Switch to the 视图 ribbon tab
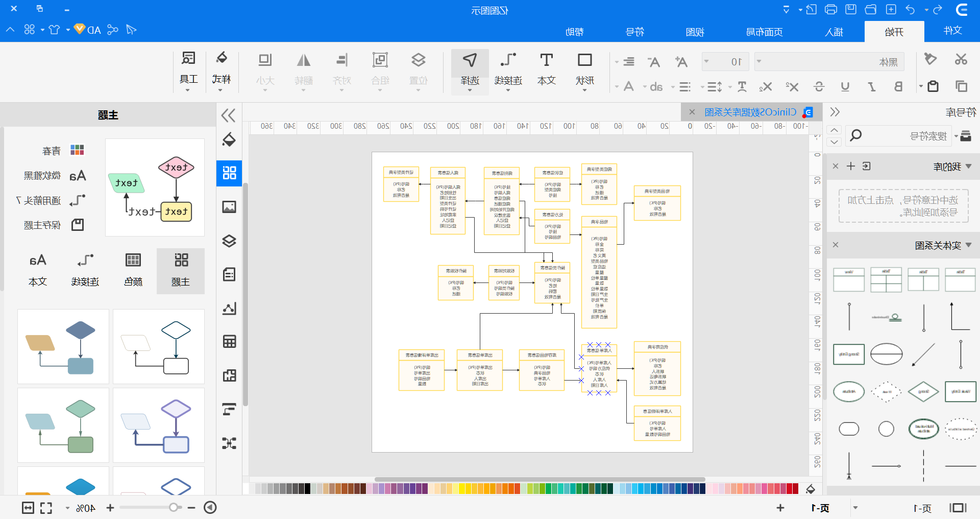This screenshot has height=519, width=980. click(x=695, y=32)
